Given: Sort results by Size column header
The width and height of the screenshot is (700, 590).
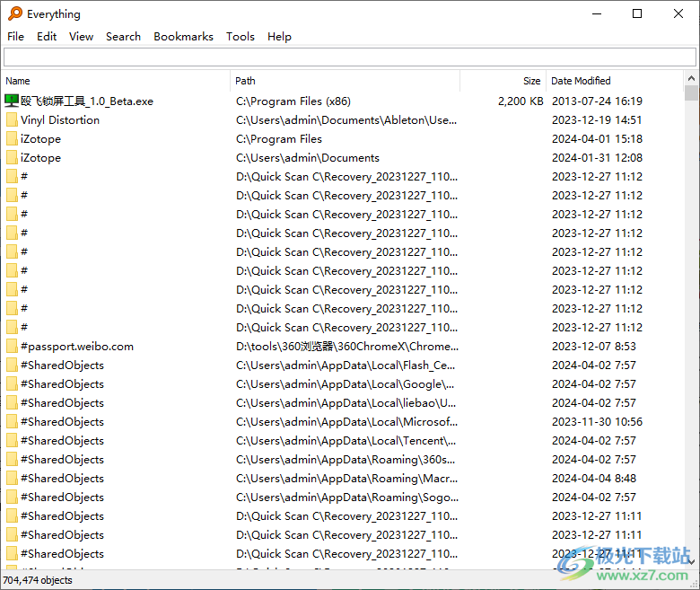Looking at the screenshot, I should pyautogui.click(x=503, y=81).
